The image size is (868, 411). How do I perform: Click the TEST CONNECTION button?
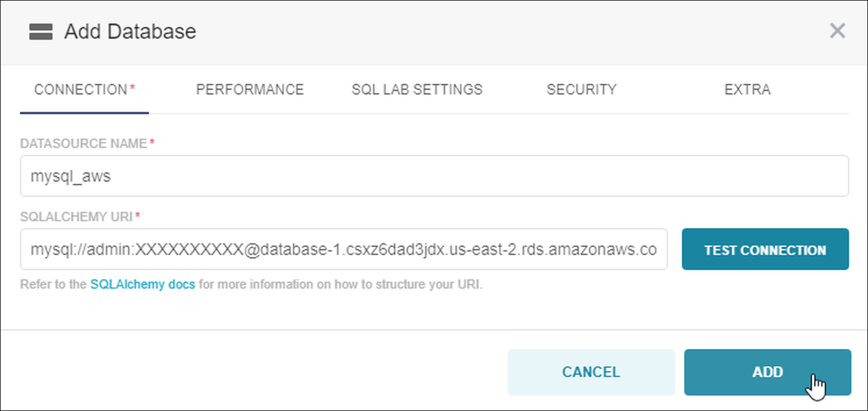coord(765,249)
